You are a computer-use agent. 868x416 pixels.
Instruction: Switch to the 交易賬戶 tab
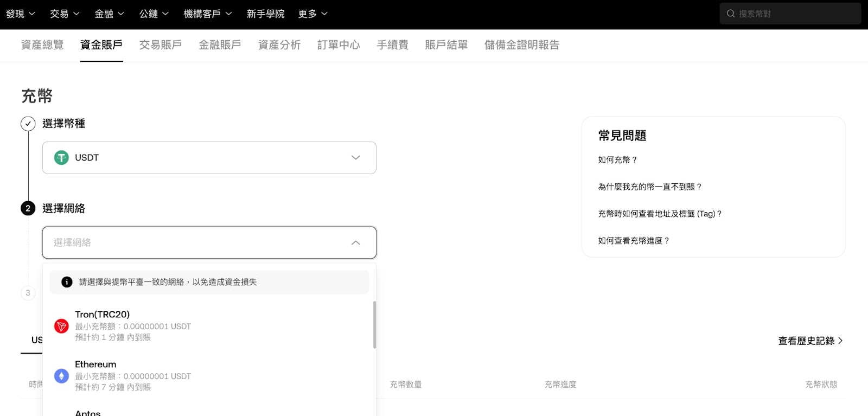click(x=161, y=45)
